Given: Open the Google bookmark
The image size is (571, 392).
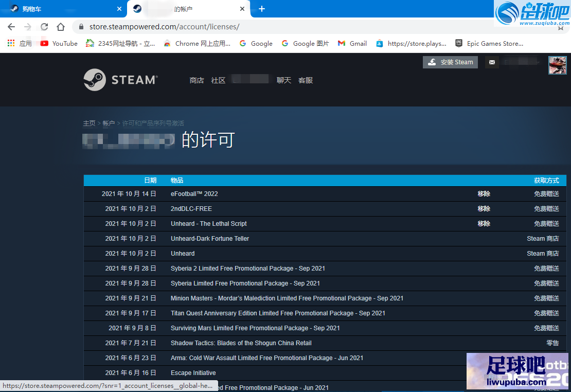Looking at the screenshot, I should point(256,43).
